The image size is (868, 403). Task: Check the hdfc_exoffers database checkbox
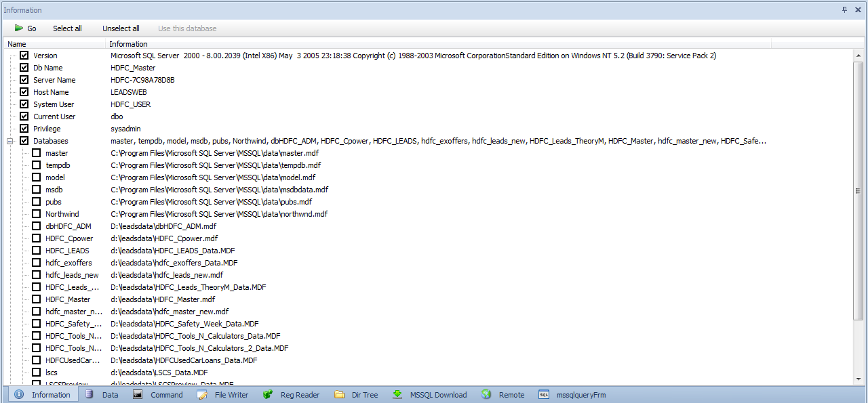click(37, 263)
